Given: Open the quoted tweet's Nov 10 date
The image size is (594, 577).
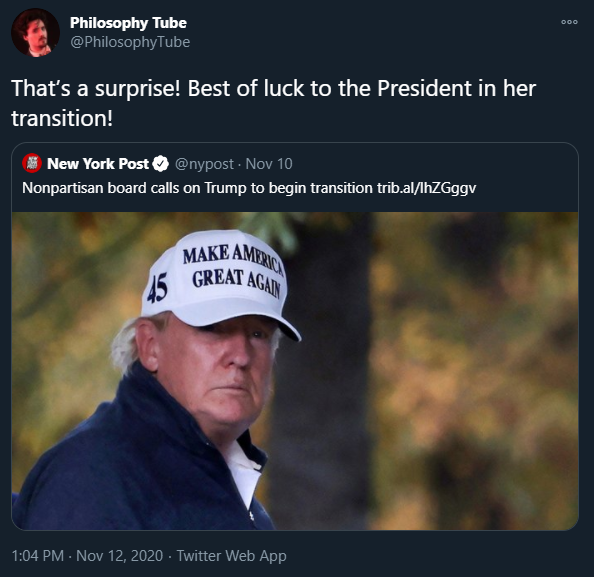Looking at the screenshot, I should pyautogui.click(x=269, y=164).
